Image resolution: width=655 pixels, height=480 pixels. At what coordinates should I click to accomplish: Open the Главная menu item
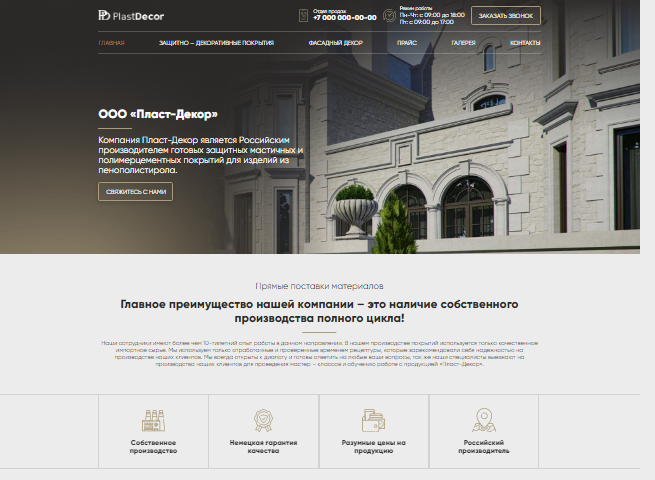point(112,43)
